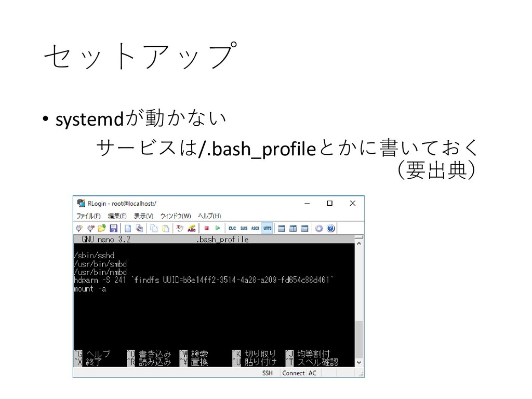Click the (要出典) text on slide
Screen dimensions: 532x399
[x=436, y=170]
